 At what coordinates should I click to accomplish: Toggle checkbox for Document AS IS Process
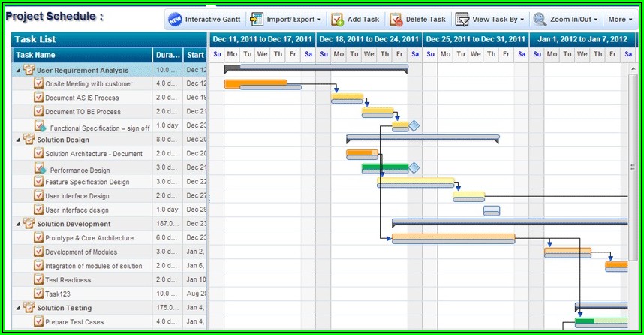pos(38,97)
